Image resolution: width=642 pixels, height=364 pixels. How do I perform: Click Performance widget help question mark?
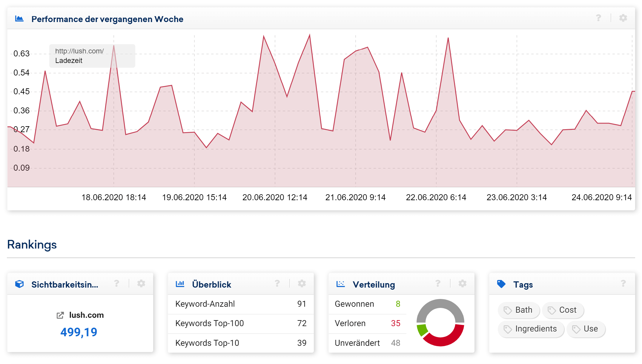coord(598,18)
